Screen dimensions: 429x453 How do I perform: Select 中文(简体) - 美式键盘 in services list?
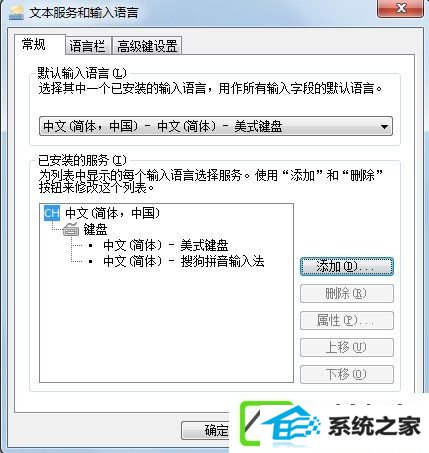pos(166,245)
